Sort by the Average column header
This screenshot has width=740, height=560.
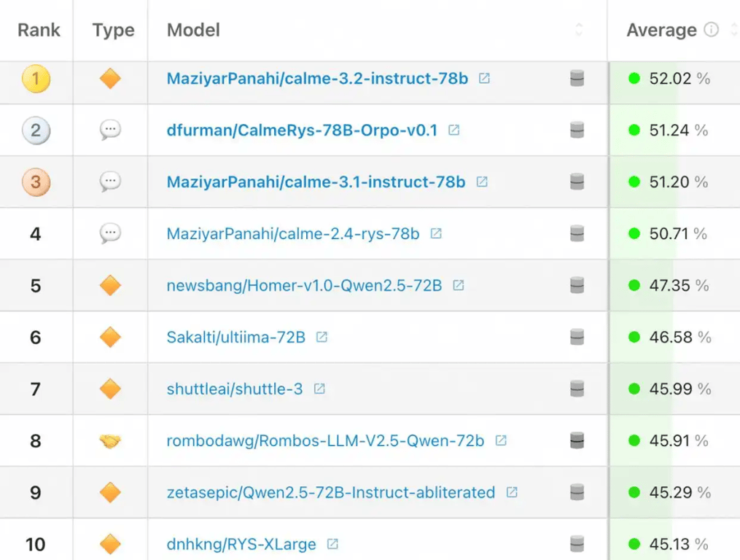click(x=661, y=30)
